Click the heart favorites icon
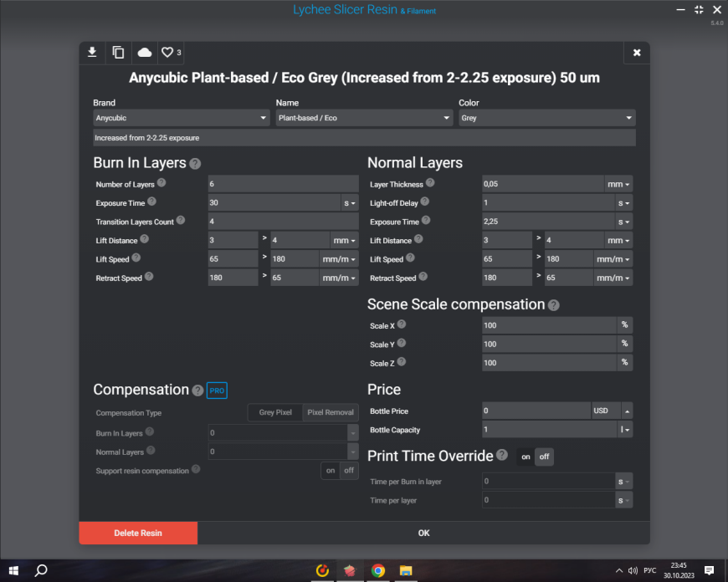Viewport: 728px width, 582px height. pyautogui.click(x=167, y=53)
